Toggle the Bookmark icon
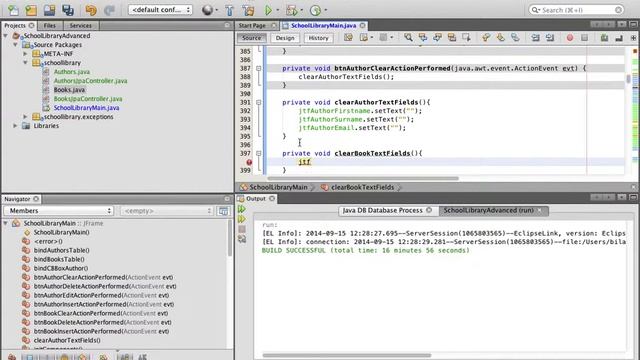The width and height of the screenshot is (640, 360). pos(515,38)
